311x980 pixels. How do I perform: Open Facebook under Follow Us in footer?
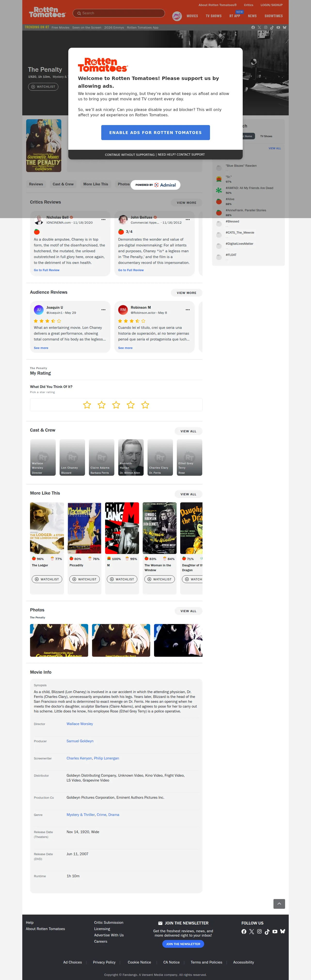[244, 931]
